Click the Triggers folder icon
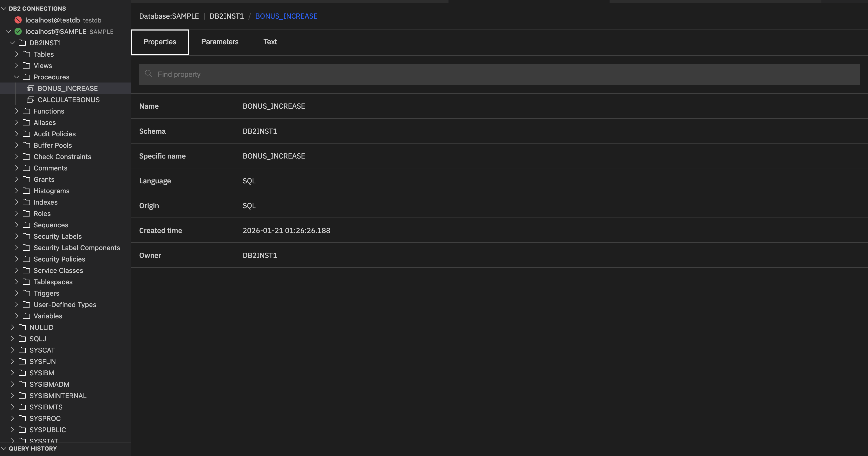Viewport: 868px width, 456px height. 26,293
